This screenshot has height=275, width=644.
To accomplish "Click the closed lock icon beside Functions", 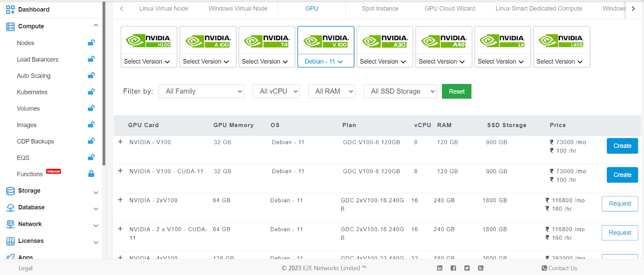I will pyautogui.click(x=91, y=174).
